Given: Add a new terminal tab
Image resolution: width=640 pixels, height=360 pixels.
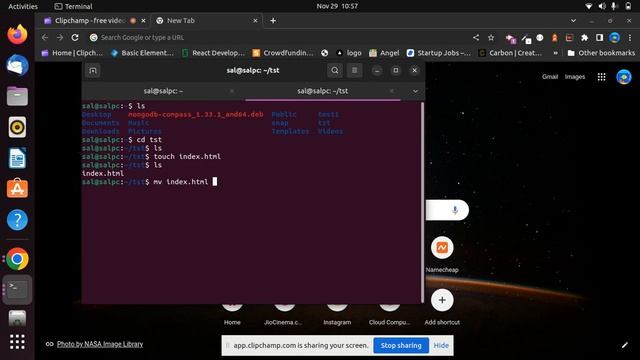Looking at the screenshot, I should click(x=93, y=71).
